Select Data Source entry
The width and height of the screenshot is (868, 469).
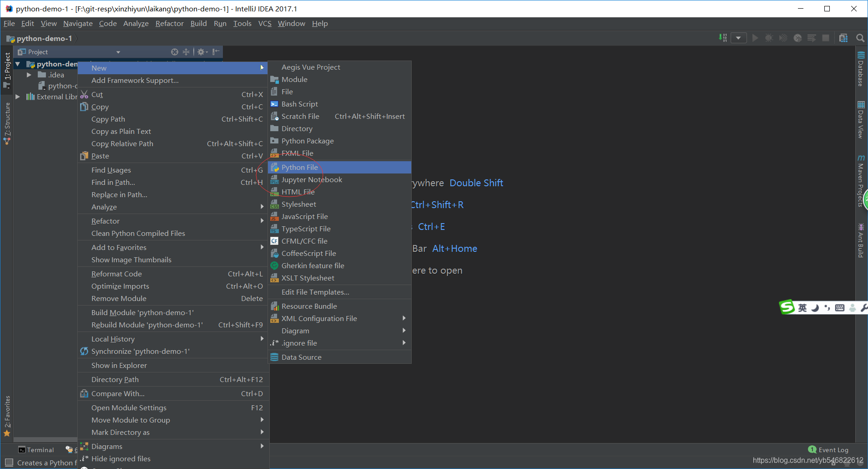pyautogui.click(x=340, y=357)
